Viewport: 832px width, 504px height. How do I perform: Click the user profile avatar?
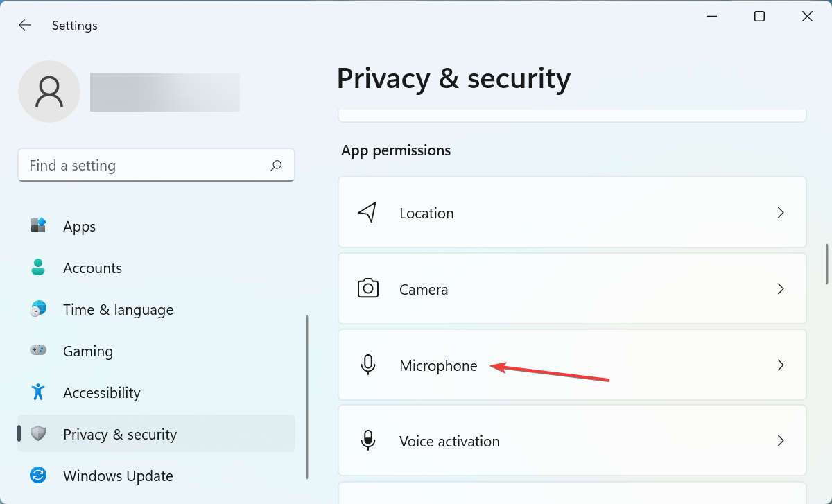coord(49,91)
